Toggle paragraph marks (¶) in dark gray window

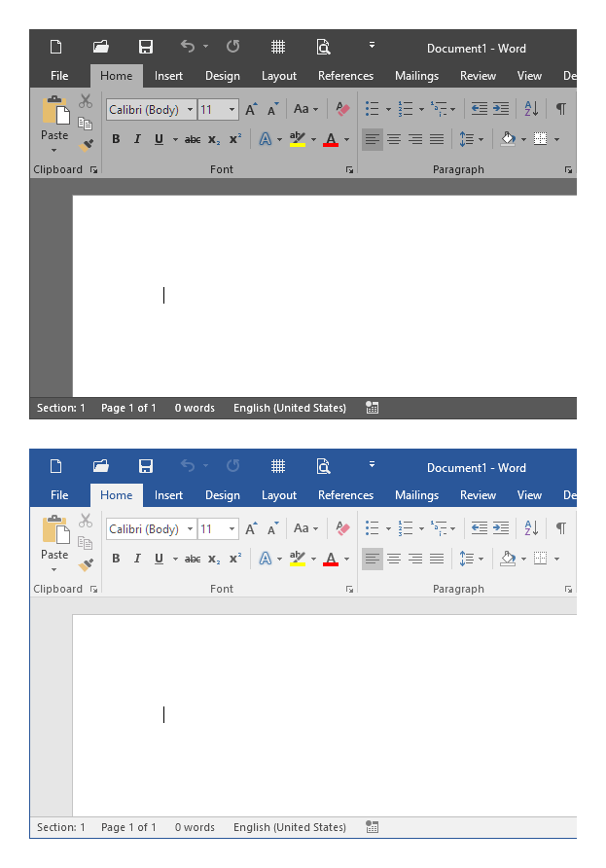click(x=561, y=109)
